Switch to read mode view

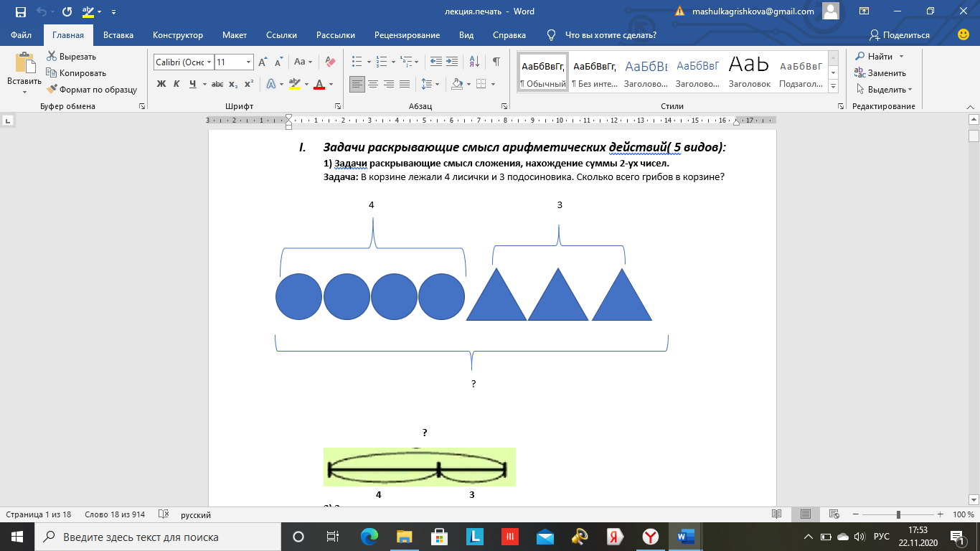[776, 514]
